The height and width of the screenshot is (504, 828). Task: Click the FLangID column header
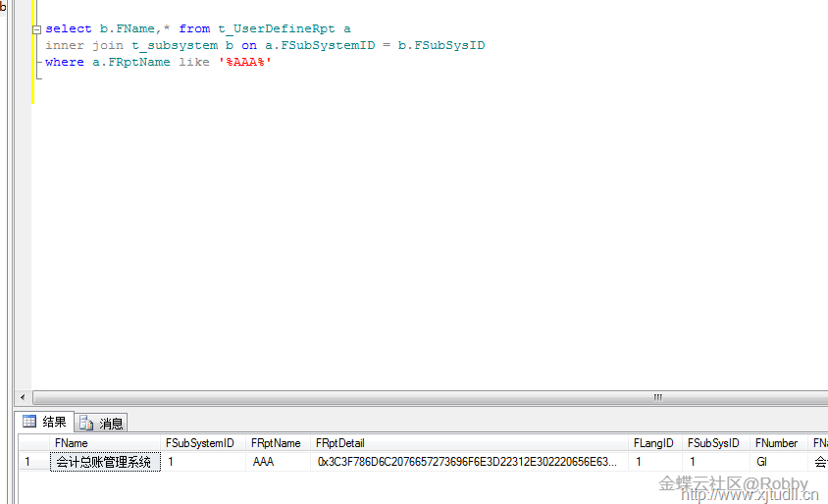(653, 443)
